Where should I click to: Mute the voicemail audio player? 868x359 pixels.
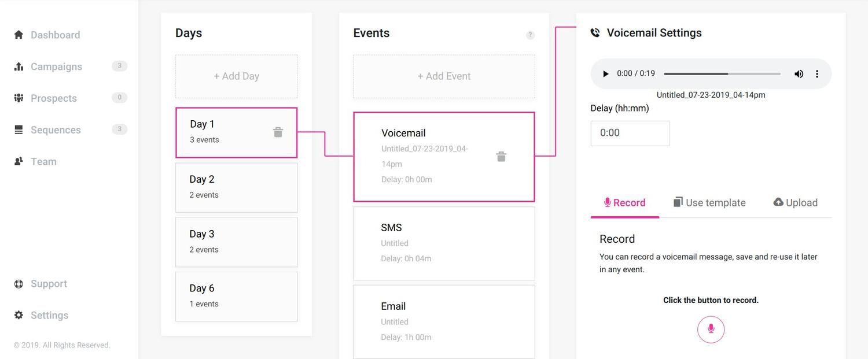799,73
